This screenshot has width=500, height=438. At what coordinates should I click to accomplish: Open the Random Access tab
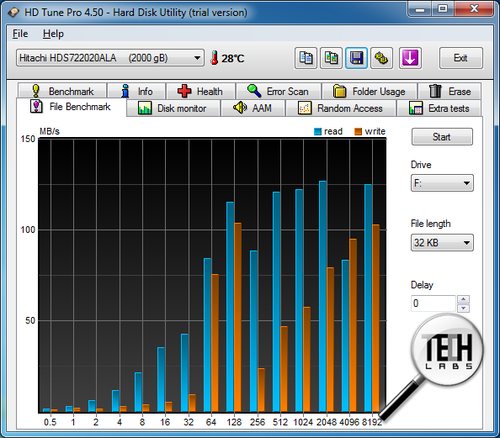click(341, 108)
